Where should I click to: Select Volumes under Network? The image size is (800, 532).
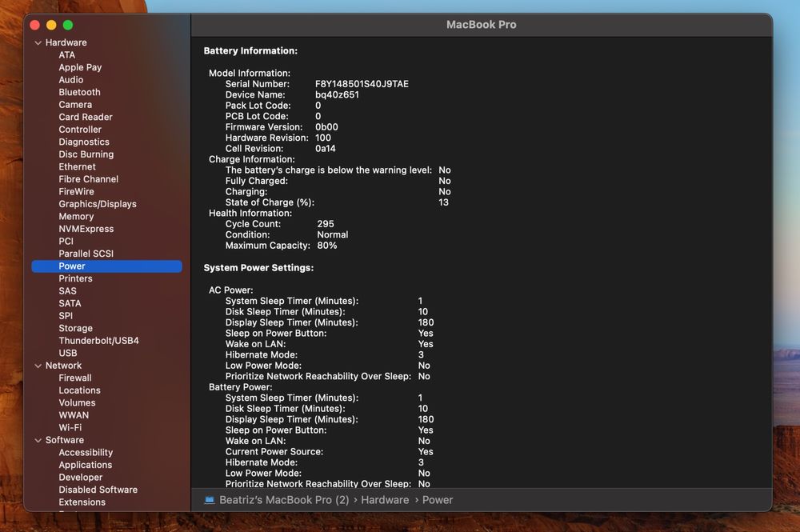pyautogui.click(x=77, y=403)
